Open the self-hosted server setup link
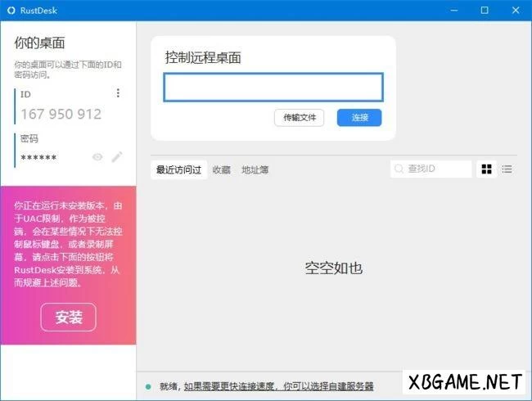Image resolution: width=532 pixels, height=401 pixels. pyautogui.click(x=278, y=386)
